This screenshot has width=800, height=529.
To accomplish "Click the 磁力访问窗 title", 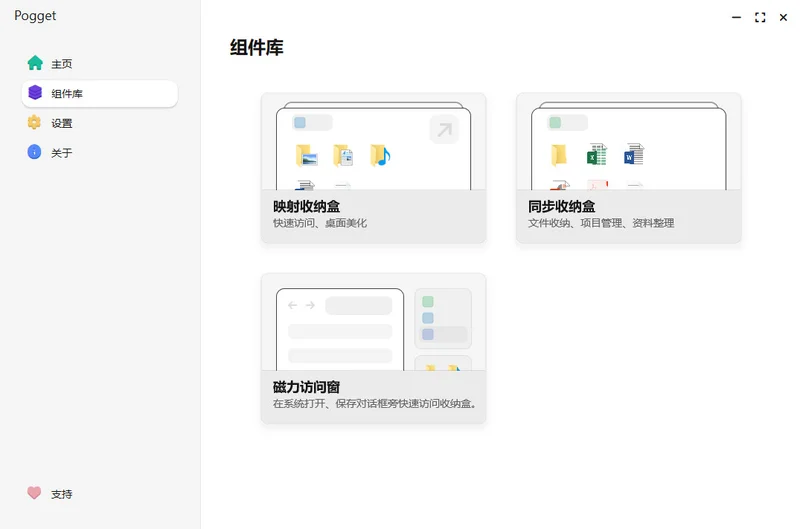I will (x=307, y=387).
